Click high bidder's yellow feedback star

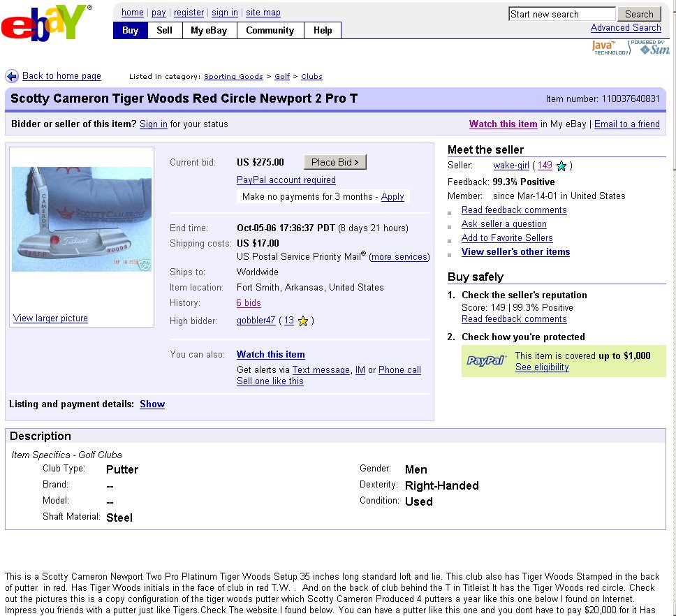(303, 321)
